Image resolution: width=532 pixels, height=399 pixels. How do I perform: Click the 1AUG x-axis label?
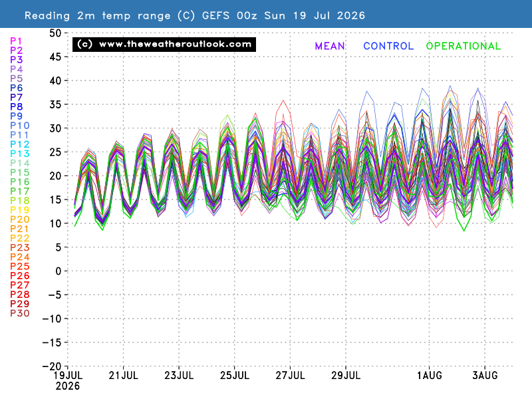point(429,376)
